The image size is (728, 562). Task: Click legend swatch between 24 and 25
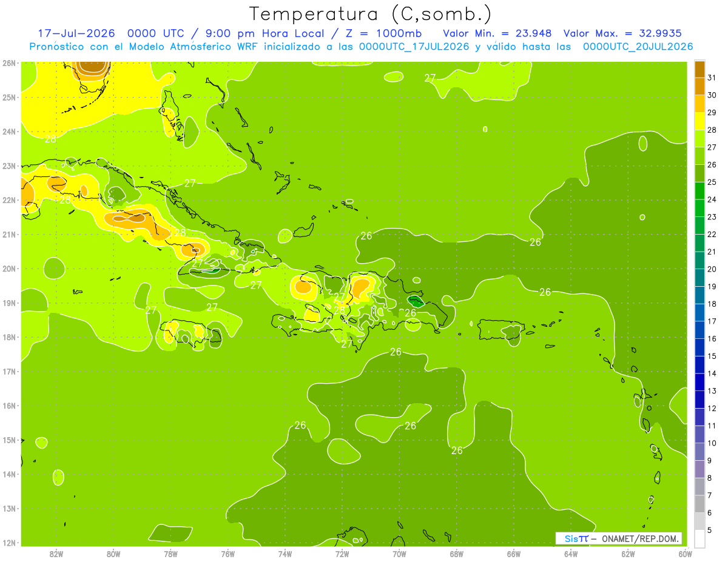pyautogui.click(x=699, y=190)
